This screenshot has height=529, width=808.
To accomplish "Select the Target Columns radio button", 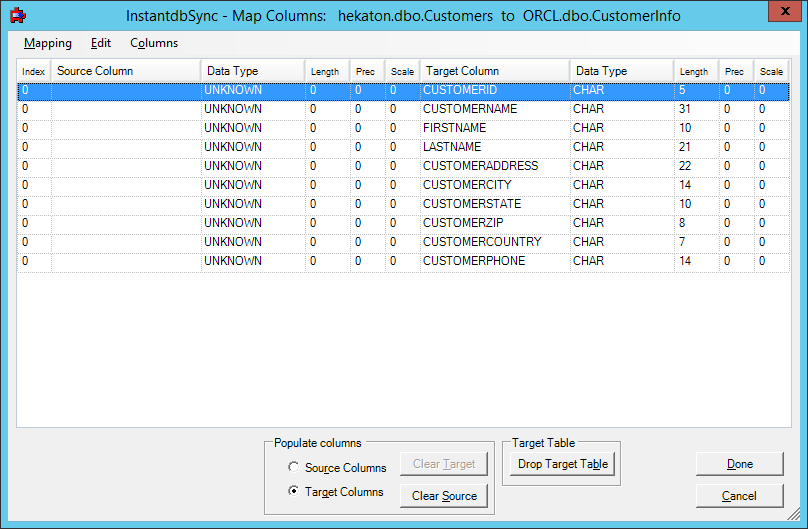I will 293,492.
